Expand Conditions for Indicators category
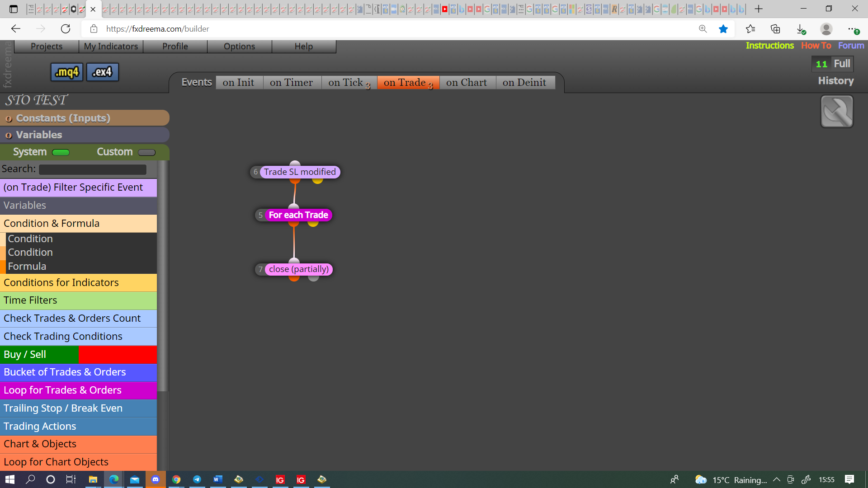868x488 pixels. pyautogui.click(x=78, y=282)
